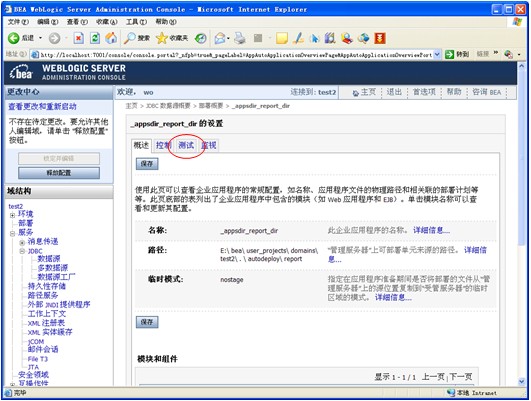Open the 帮助 (Help) menu in menu bar

[x=166, y=22]
